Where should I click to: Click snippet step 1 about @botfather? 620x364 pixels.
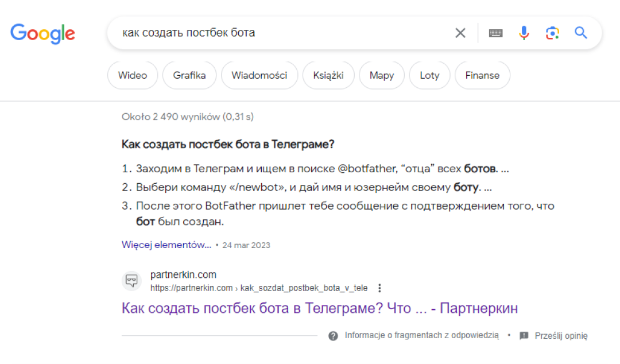[322, 169]
